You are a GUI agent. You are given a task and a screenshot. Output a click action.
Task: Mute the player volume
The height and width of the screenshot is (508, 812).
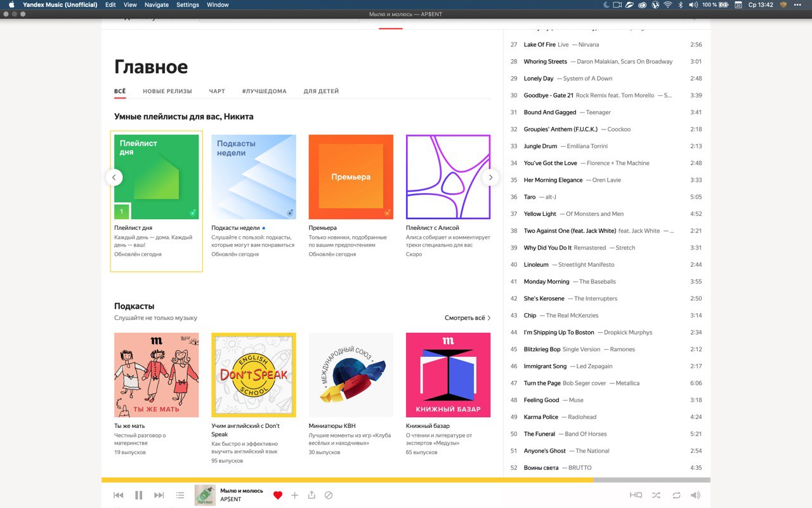pos(696,495)
